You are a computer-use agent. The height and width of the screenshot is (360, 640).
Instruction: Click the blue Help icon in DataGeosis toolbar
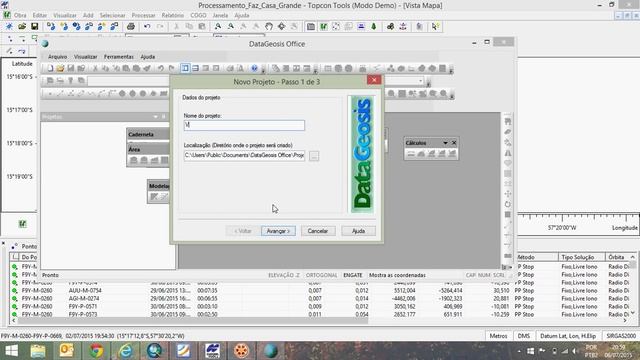254,68
